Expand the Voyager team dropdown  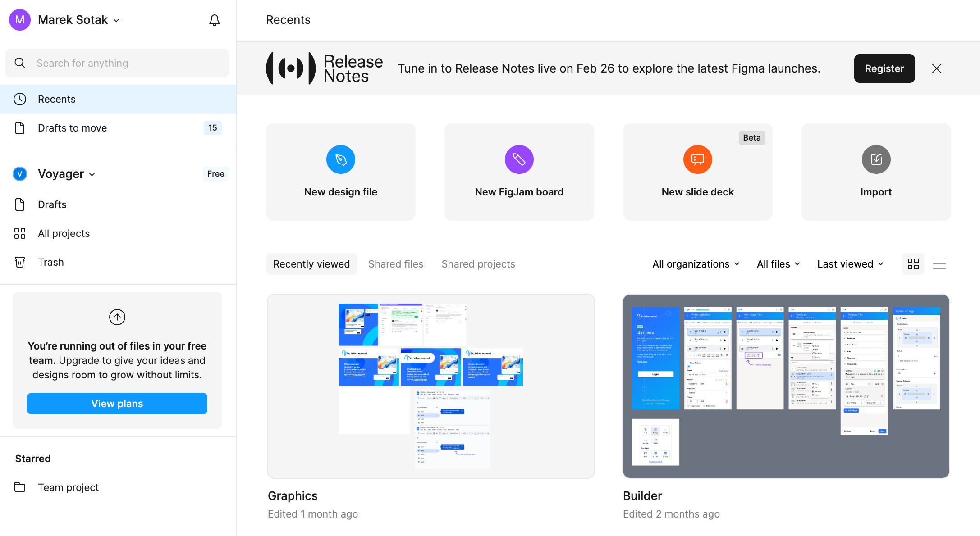(x=67, y=174)
